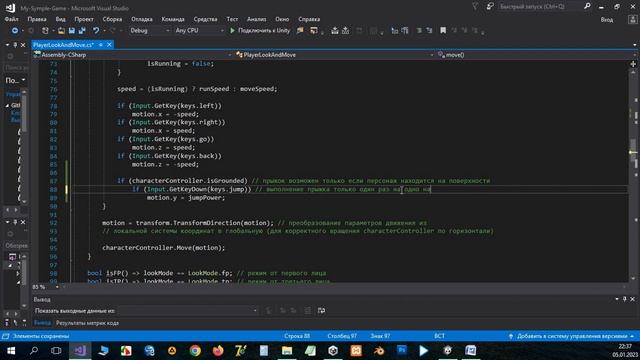Click line with motion.y = jumpPower
This screenshot has height=360, width=640.
pos(186,198)
